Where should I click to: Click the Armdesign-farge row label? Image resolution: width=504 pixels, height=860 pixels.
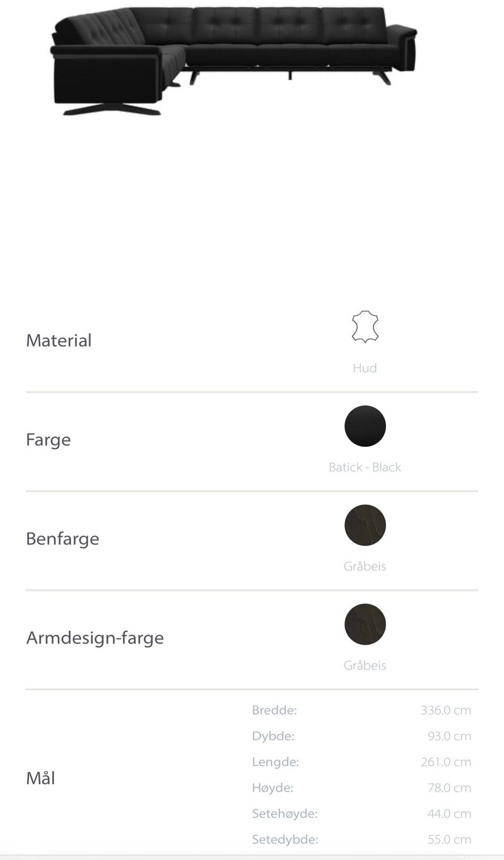pyautogui.click(x=95, y=638)
